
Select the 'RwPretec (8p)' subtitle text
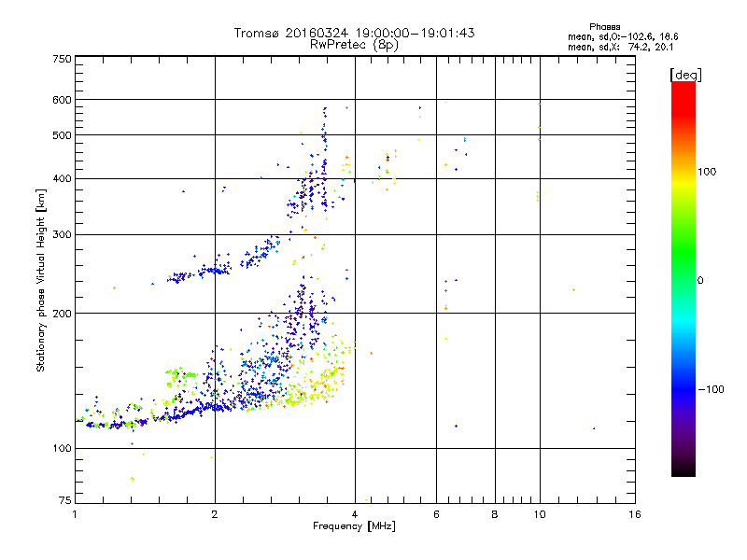coord(354,45)
